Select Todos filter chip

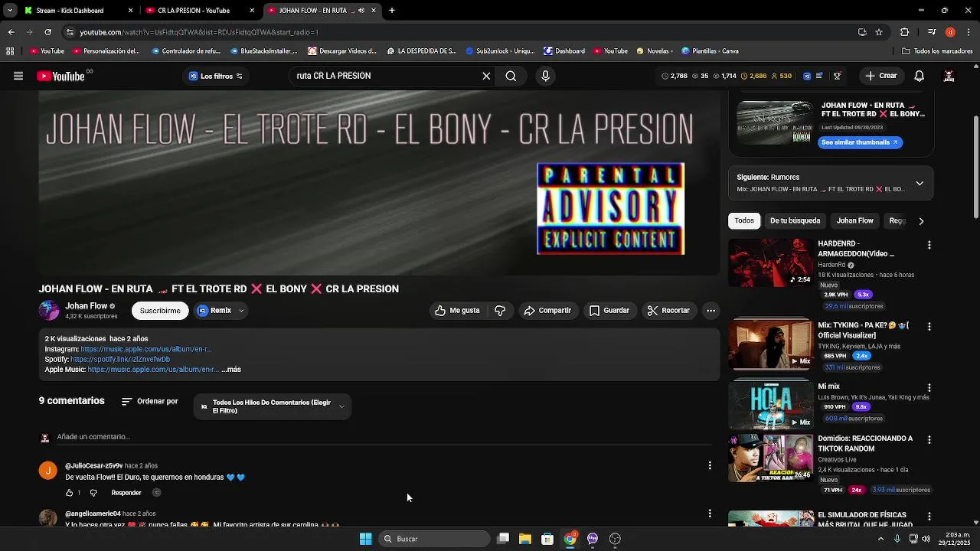(x=744, y=220)
